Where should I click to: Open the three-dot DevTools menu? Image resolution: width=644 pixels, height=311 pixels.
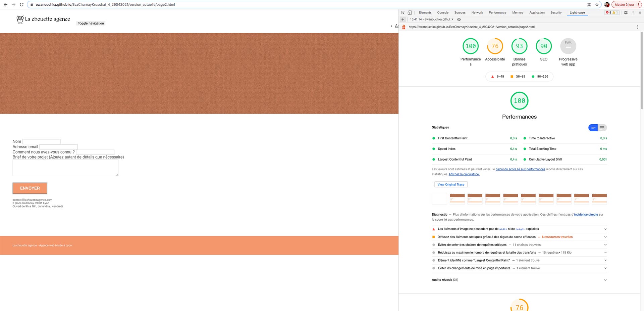[x=633, y=12]
